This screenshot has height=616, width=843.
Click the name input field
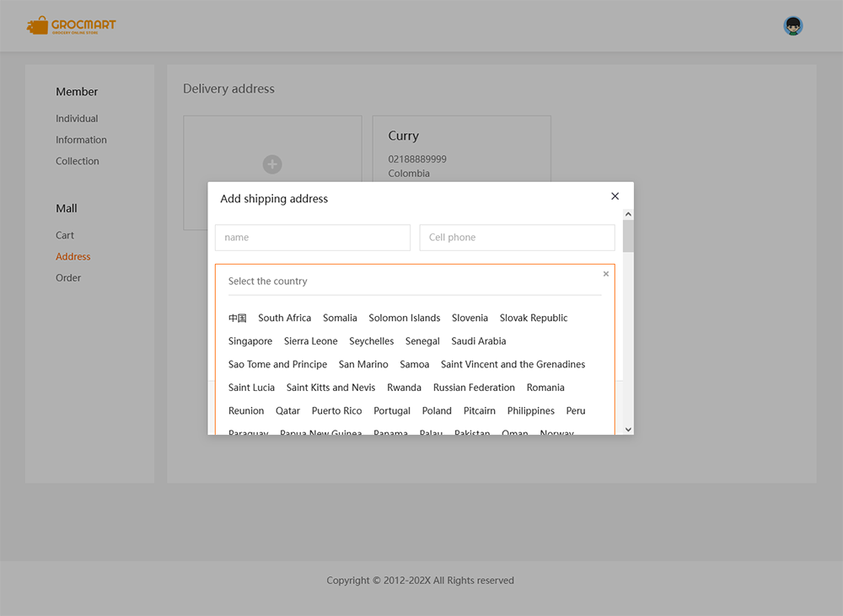(312, 238)
